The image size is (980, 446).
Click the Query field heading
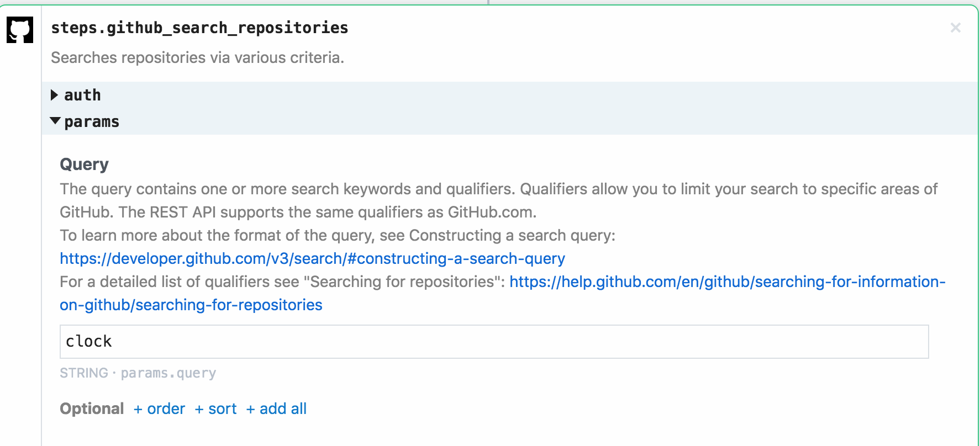[x=84, y=164]
